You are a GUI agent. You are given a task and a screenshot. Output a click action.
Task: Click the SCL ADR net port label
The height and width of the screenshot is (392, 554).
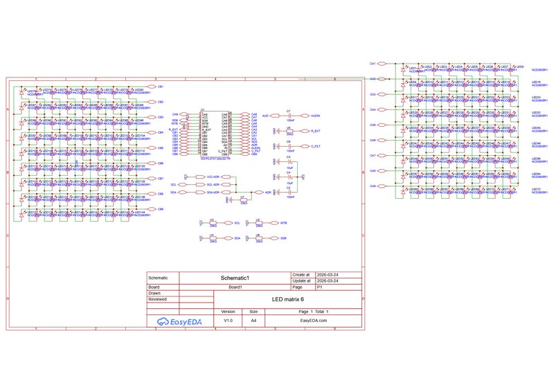[x=213, y=184]
